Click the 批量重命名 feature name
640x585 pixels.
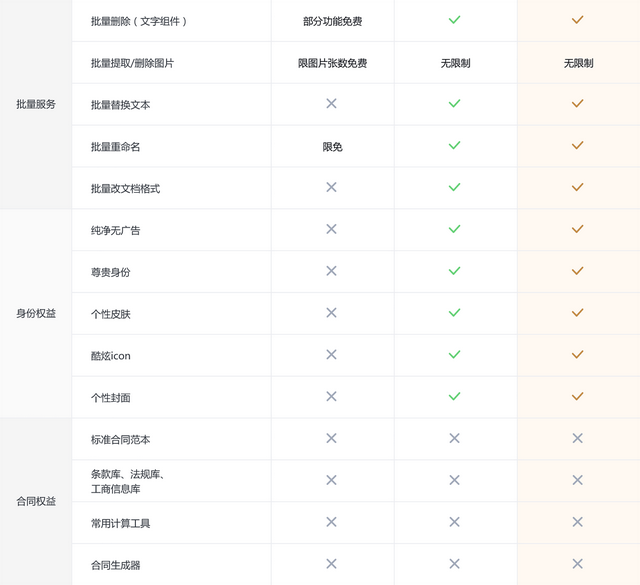click(x=116, y=147)
